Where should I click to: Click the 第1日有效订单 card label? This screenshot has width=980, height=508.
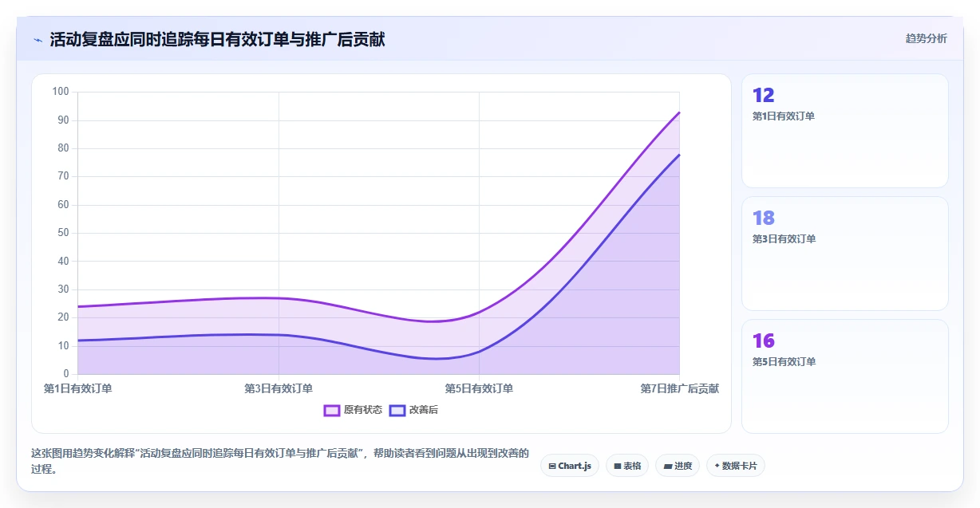784,116
